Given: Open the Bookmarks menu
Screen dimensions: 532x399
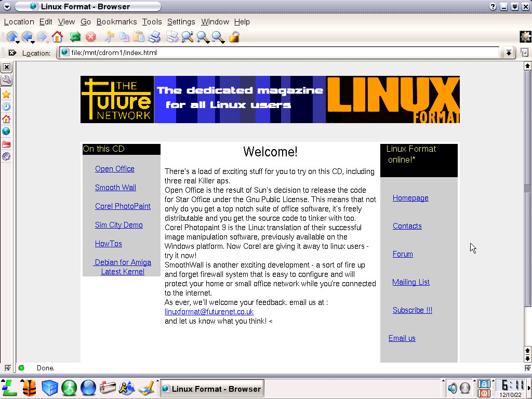Looking at the screenshot, I should (x=116, y=22).
